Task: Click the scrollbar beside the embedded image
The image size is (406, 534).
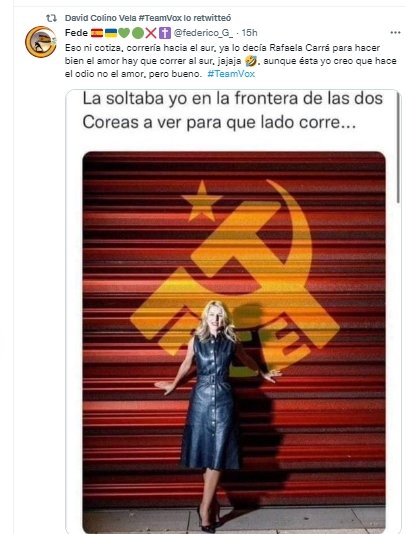Action: (x=398, y=148)
